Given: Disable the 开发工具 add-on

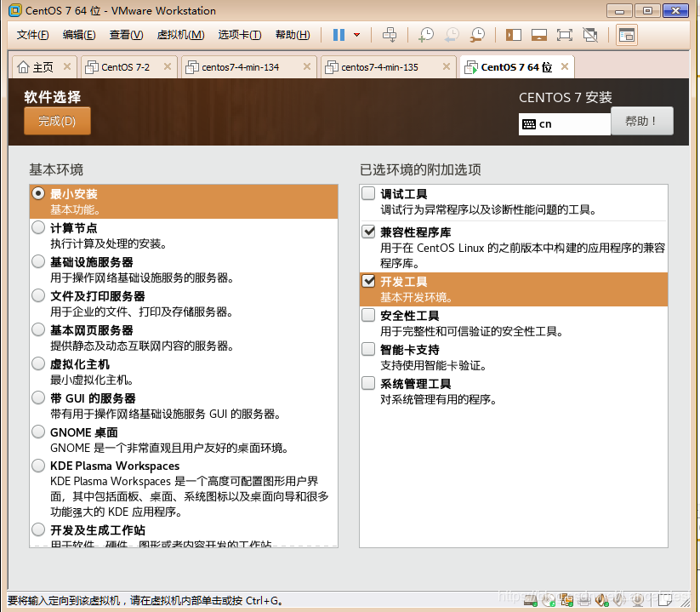Looking at the screenshot, I should point(367,282).
